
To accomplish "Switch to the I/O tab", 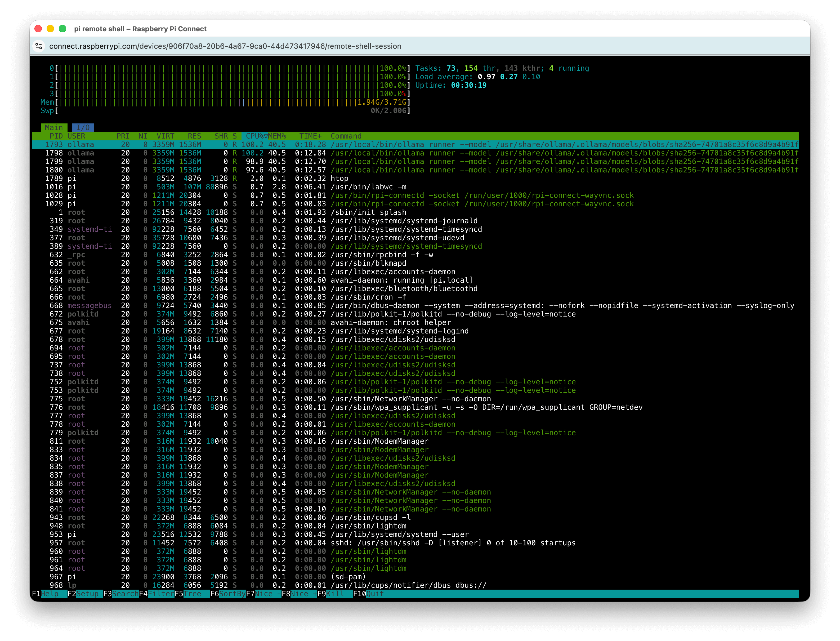I will [83, 127].
